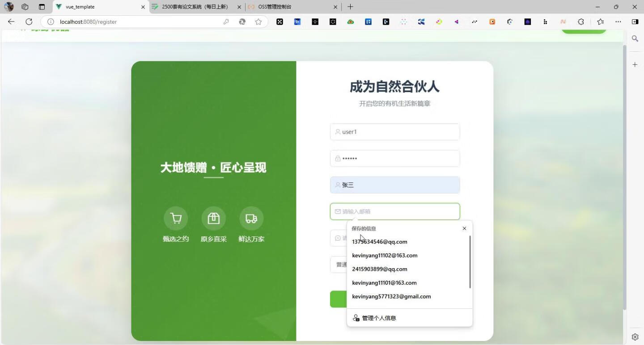Focus the username field containing user1
This screenshot has width=644, height=345.
(x=395, y=132)
